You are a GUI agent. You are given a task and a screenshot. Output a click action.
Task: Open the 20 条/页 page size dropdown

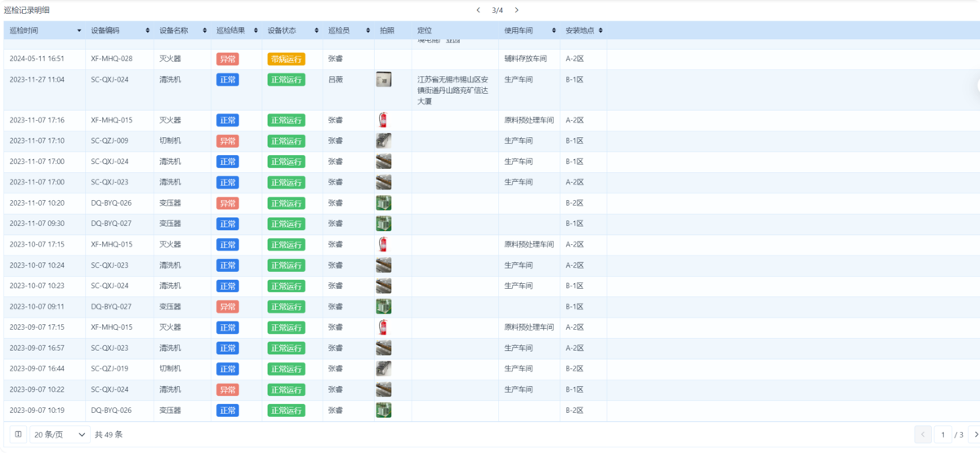coord(60,435)
